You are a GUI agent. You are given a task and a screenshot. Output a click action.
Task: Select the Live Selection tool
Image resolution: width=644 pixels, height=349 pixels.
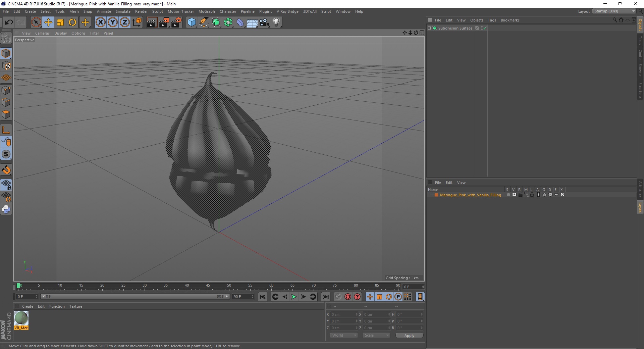pos(36,22)
